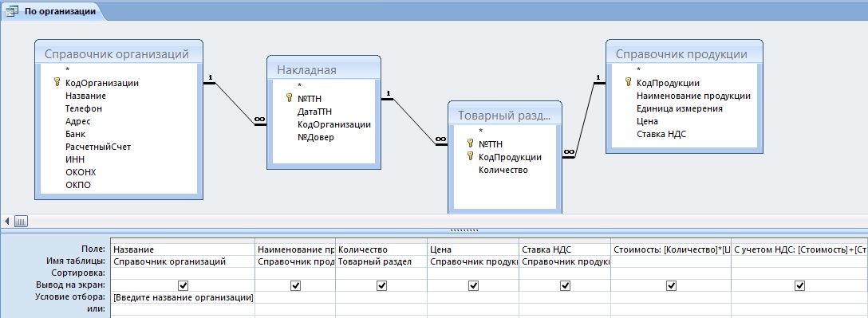Select '№ТТН' key field in 'Товарный раздел' table
Screen dimensions: 868x318
tap(491, 144)
